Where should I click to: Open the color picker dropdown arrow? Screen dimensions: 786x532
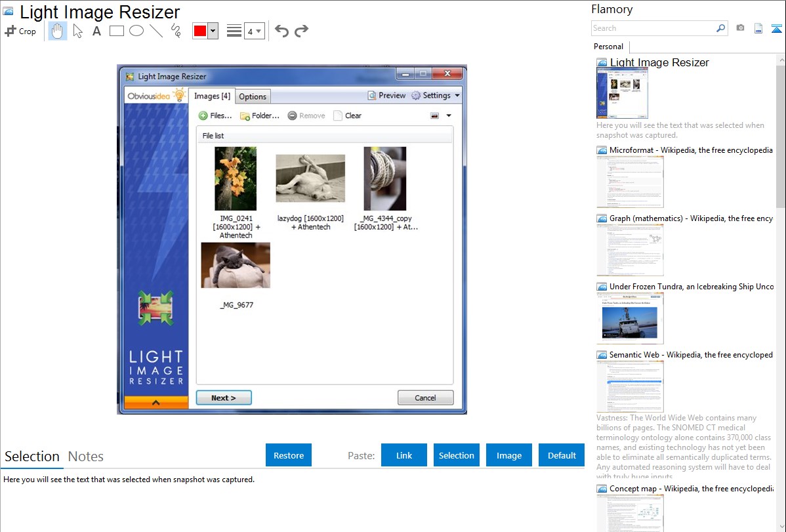pos(213,31)
